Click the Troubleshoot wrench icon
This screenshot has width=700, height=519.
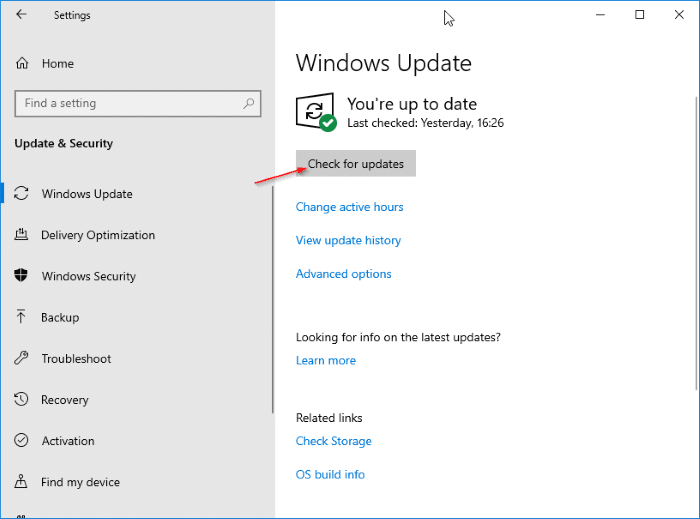tap(21, 358)
